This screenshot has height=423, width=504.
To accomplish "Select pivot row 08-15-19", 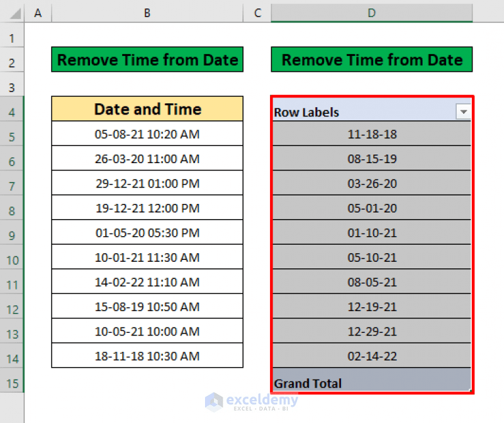I will (x=372, y=159).
